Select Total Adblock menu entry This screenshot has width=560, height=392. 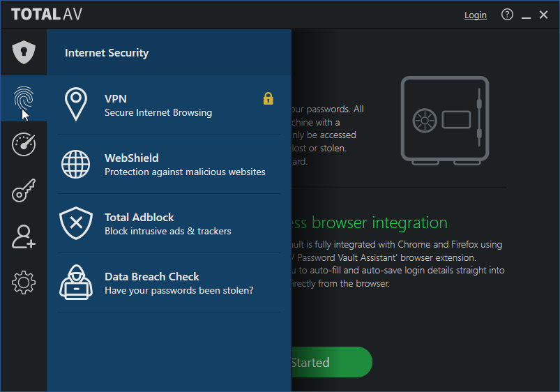[x=169, y=224]
